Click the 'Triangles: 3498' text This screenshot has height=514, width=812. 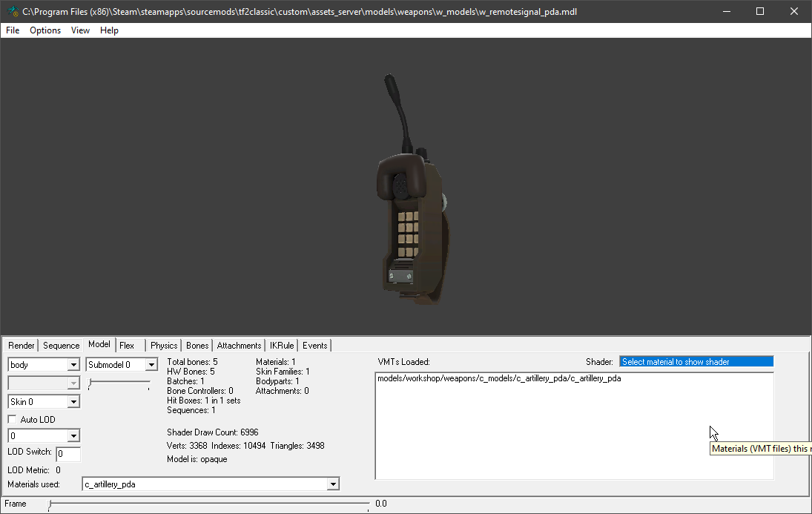pyautogui.click(x=297, y=446)
